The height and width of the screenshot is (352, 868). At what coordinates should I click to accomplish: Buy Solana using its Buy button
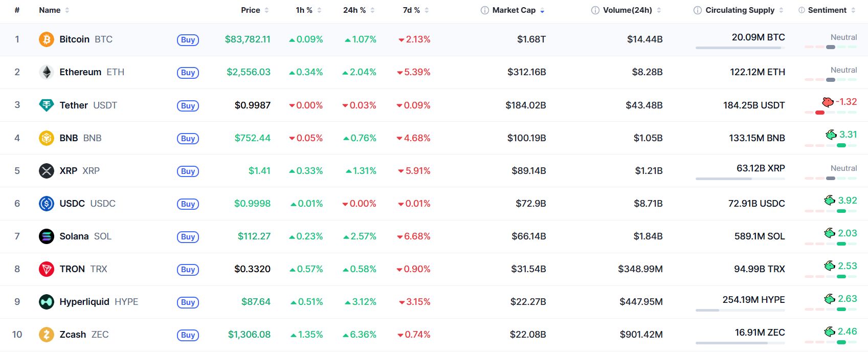pyautogui.click(x=188, y=237)
